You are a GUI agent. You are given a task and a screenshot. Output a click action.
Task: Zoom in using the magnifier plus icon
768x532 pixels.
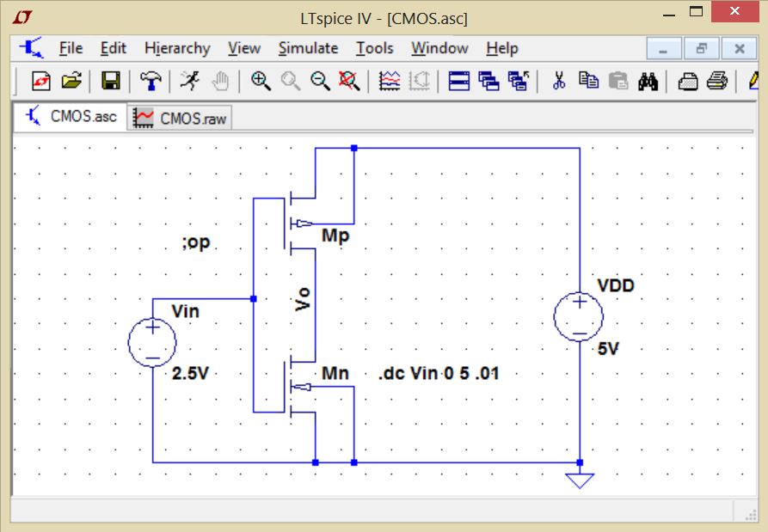tap(258, 81)
